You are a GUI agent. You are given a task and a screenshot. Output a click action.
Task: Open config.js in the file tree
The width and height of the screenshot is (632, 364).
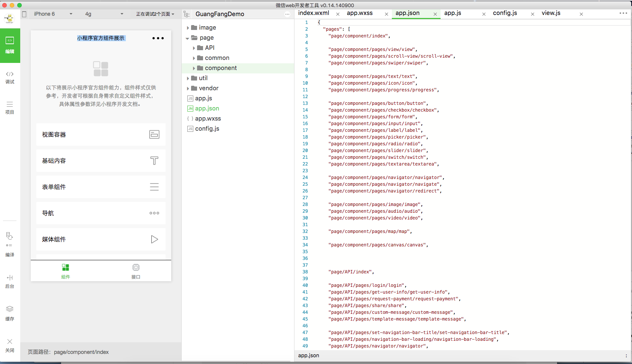207,129
